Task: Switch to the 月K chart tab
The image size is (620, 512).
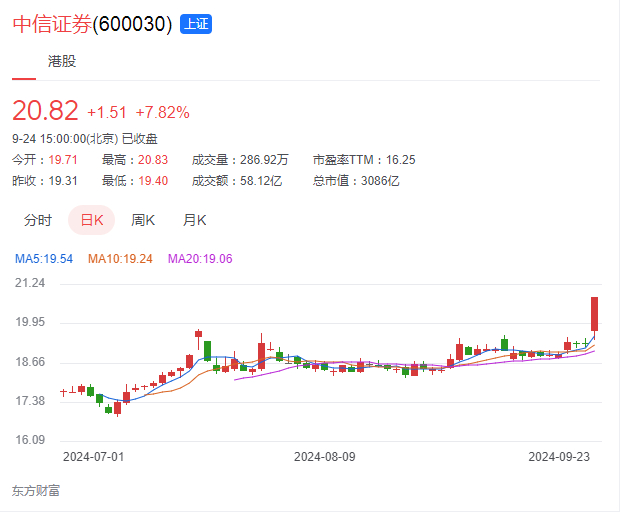Action: [195, 220]
